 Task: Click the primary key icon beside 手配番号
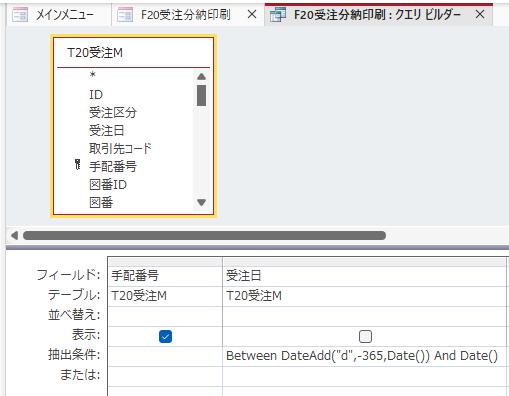point(78,164)
